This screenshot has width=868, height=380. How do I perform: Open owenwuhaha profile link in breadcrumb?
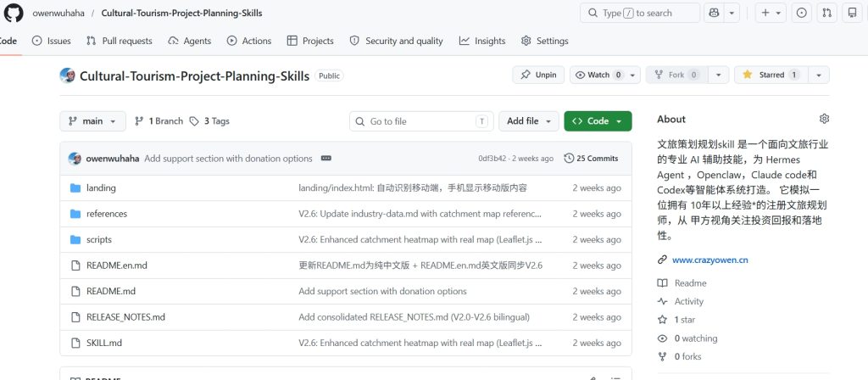coord(58,13)
